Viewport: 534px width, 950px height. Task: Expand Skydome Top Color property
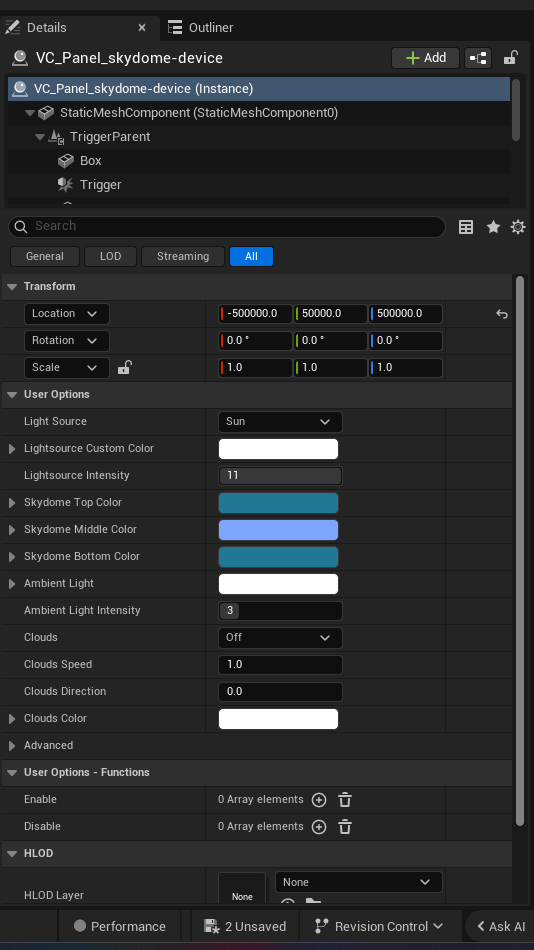click(12, 503)
